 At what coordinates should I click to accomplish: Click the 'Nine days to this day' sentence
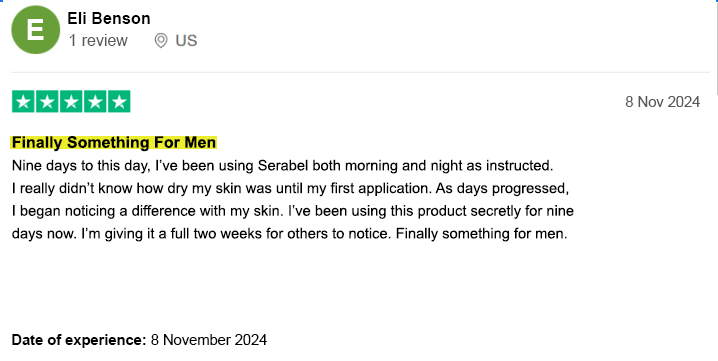point(283,165)
